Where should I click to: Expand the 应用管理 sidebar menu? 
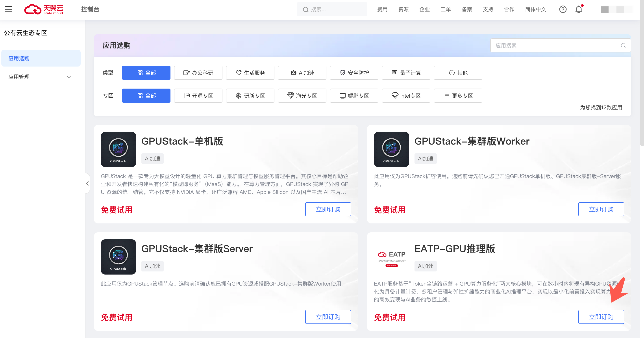[x=41, y=77]
